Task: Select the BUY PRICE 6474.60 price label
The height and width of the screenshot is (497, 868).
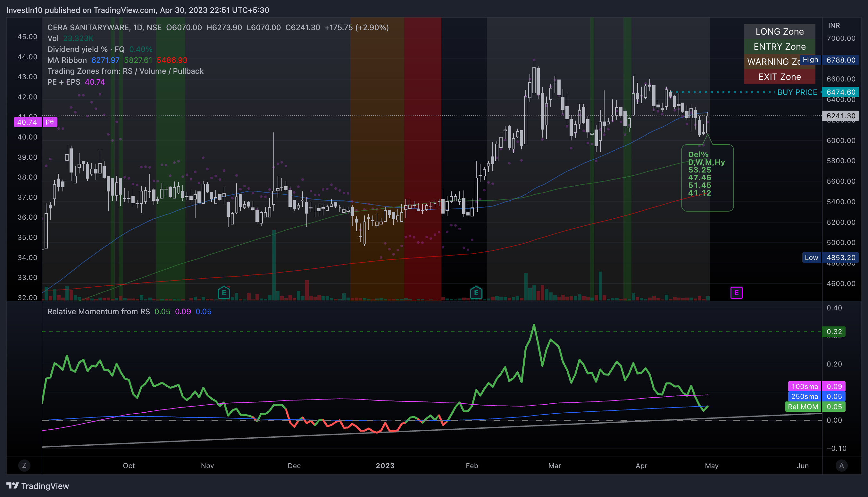Action: (x=840, y=92)
